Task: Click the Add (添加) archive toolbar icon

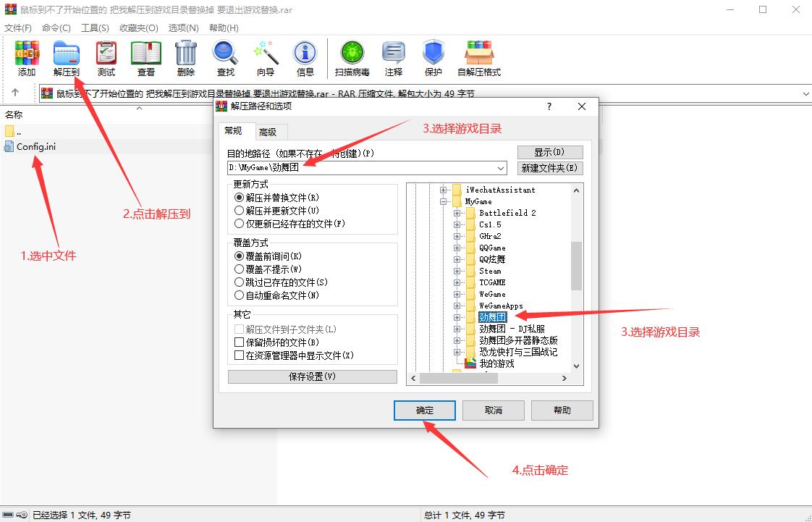Action: click(27, 58)
